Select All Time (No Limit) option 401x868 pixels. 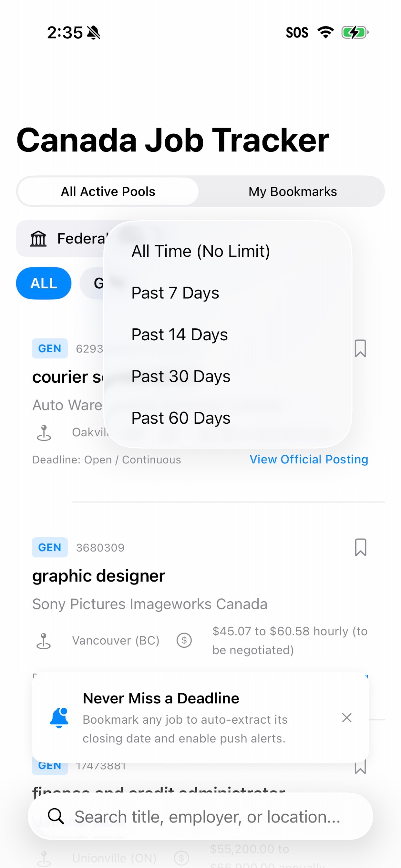(x=200, y=251)
